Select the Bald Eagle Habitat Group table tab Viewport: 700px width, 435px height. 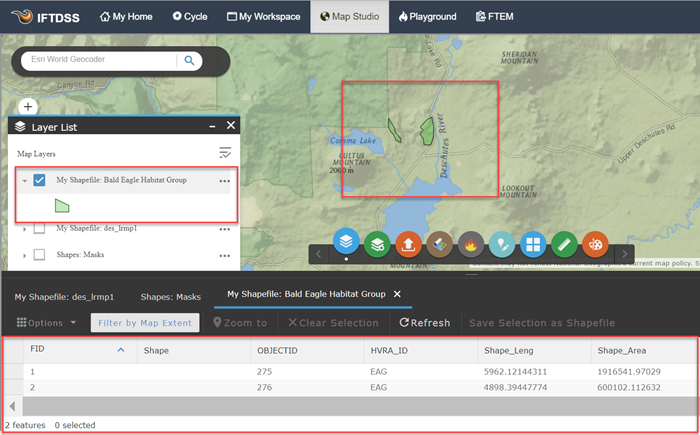[x=306, y=294]
